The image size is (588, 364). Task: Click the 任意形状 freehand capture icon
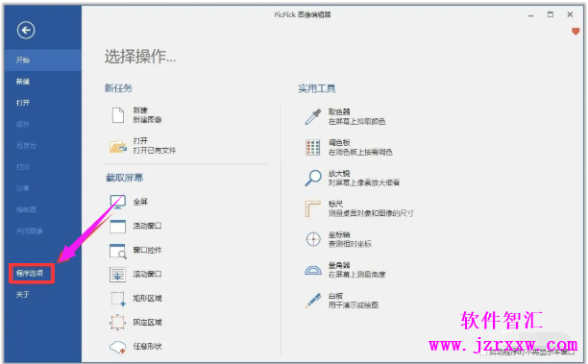pyautogui.click(x=118, y=347)
